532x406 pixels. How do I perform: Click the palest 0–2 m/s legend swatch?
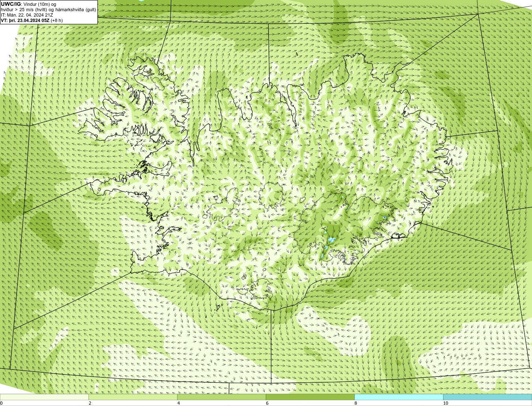pyautogui.click(x=44, y=397)
